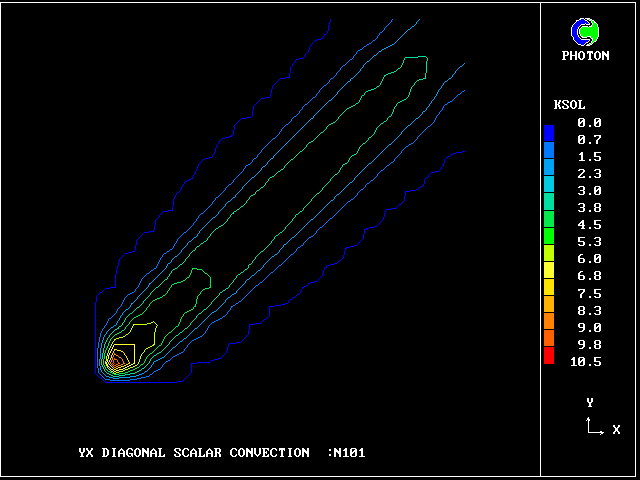Click the KSOL legend heading
Screen dimensions: 640x480
[x=569, y=105]
